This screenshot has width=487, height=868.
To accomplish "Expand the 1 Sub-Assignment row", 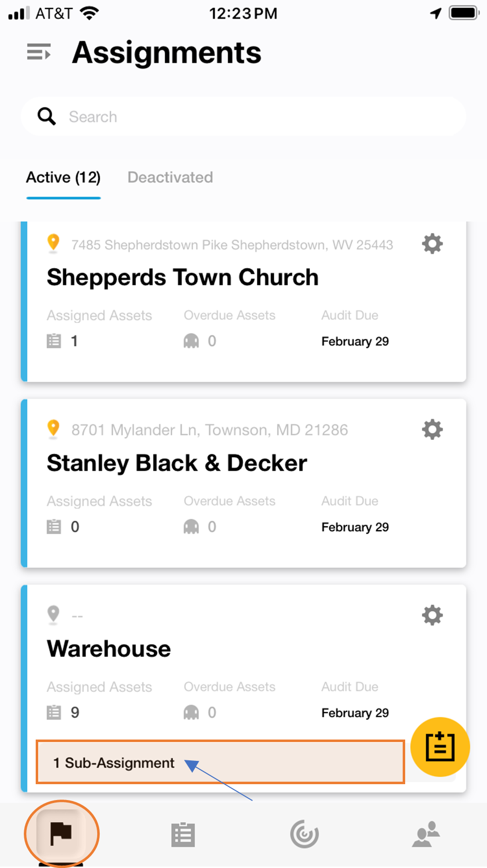I will tap(220, 762).
